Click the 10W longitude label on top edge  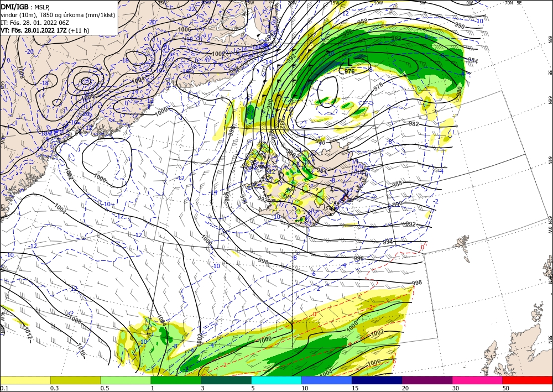click(x=378, y=3)
